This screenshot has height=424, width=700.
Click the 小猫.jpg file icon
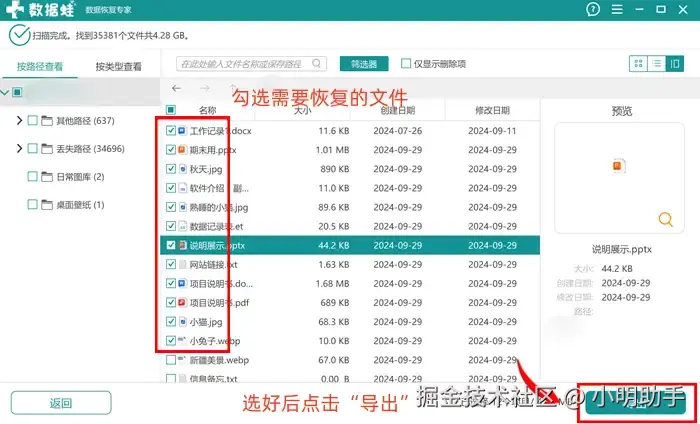182,322
